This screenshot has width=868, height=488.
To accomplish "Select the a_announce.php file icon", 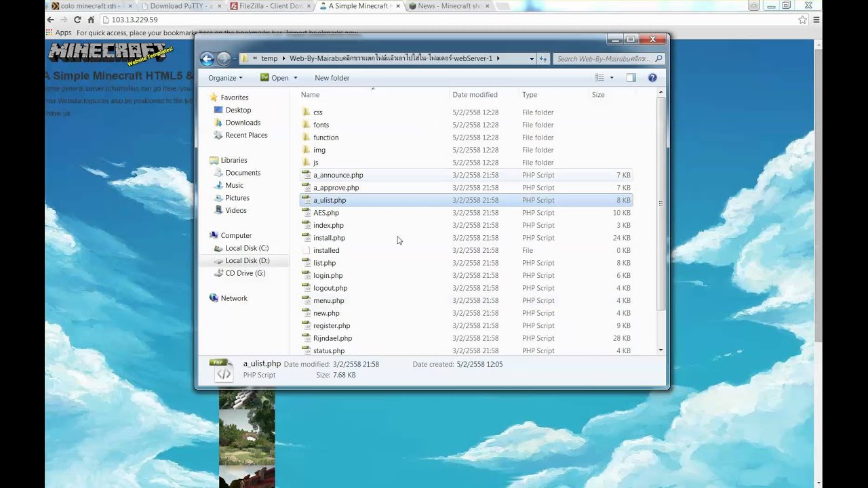I will [x=306, y=175].
